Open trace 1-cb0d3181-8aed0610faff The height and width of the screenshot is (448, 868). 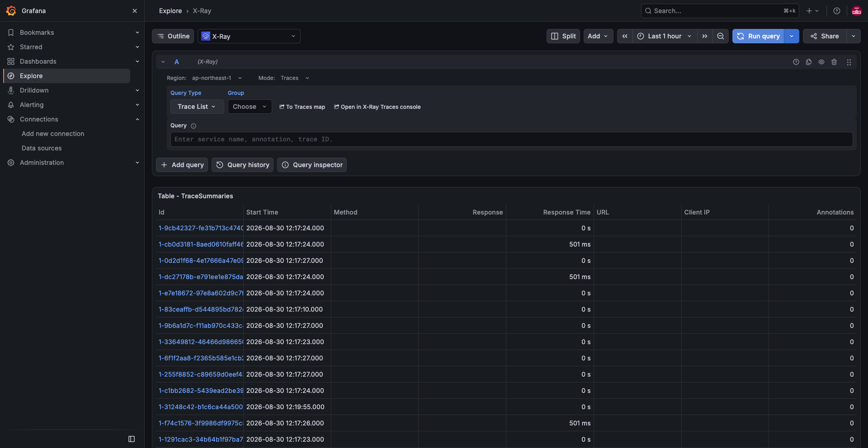201,244
